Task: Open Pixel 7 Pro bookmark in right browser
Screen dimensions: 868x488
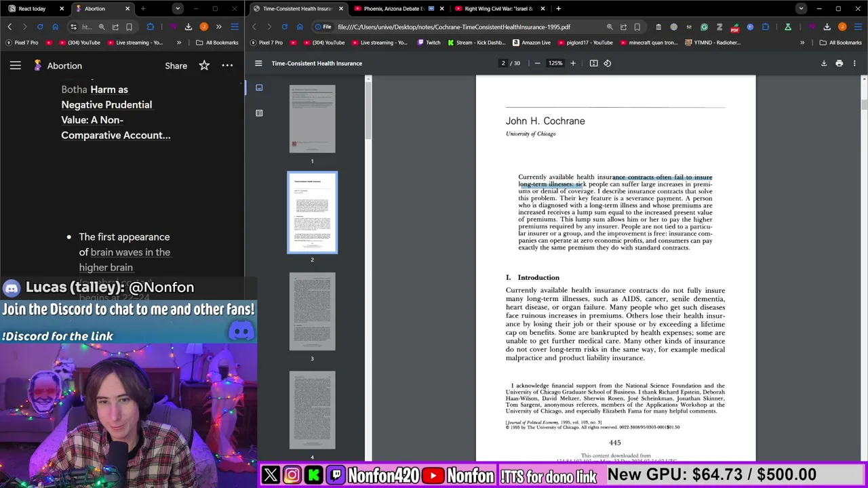Action: (265, 43)
